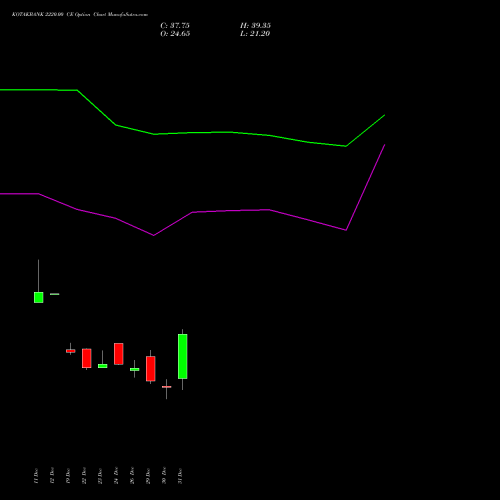Image resolution: width=500 pixels, height=500 pixels.
Task: Select the small green candle for 23 Dec
Action: pos(103,366)
